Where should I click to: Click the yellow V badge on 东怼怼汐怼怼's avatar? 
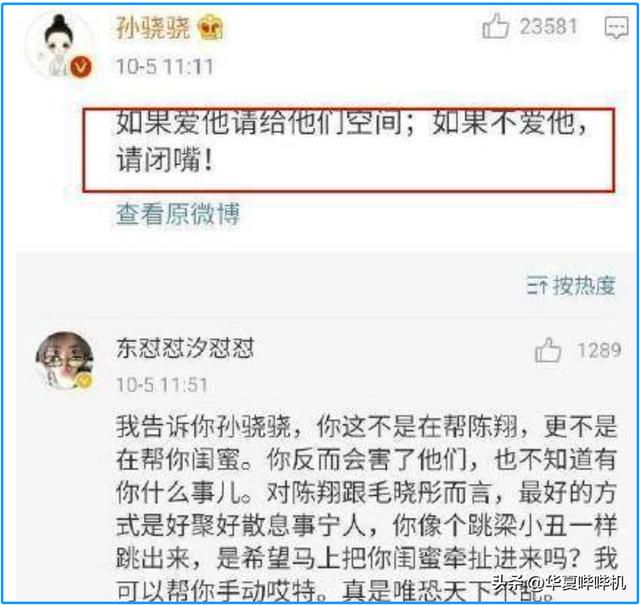84,381
